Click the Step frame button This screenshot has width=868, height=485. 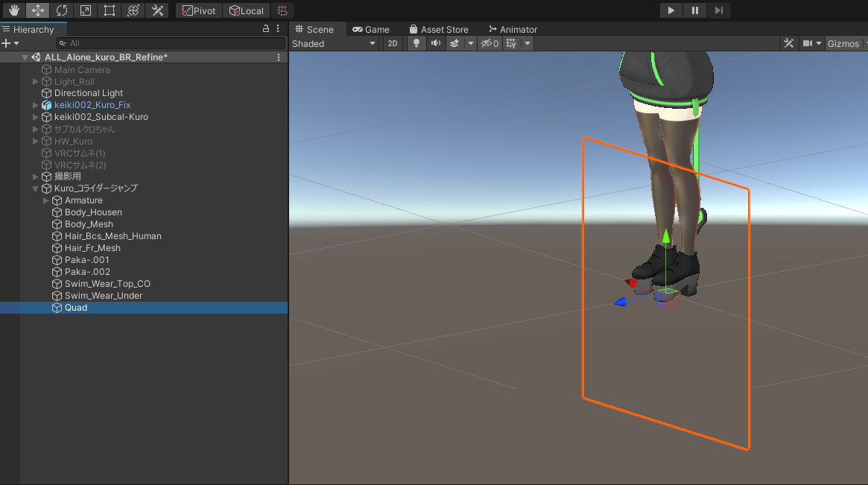(718, 10)
